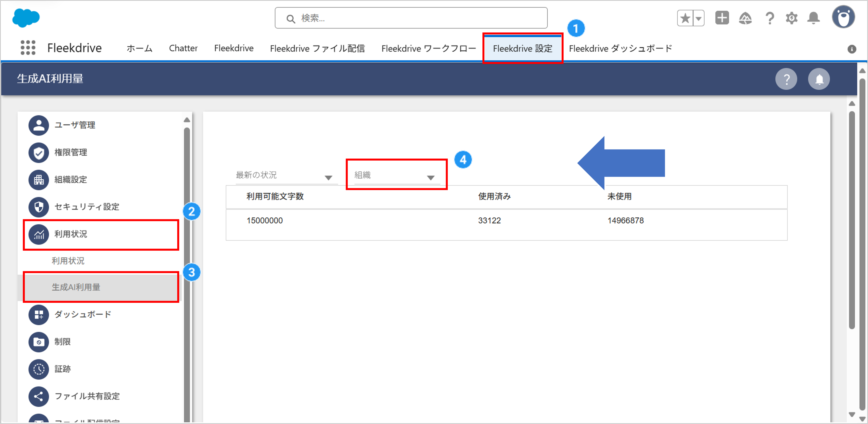Click the favorites star icon
This screenshot has height=424, width=868.
pos(685,18)
